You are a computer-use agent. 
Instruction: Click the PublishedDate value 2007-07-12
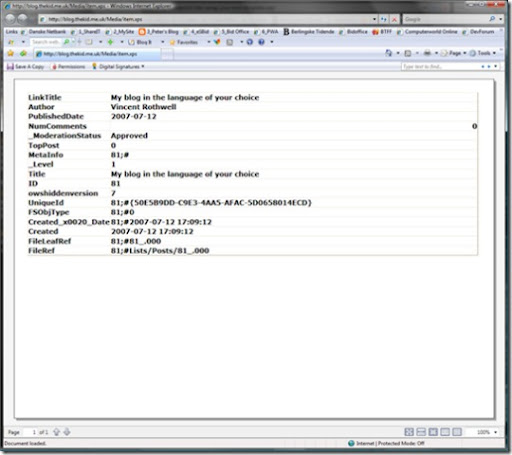point(133,116)
